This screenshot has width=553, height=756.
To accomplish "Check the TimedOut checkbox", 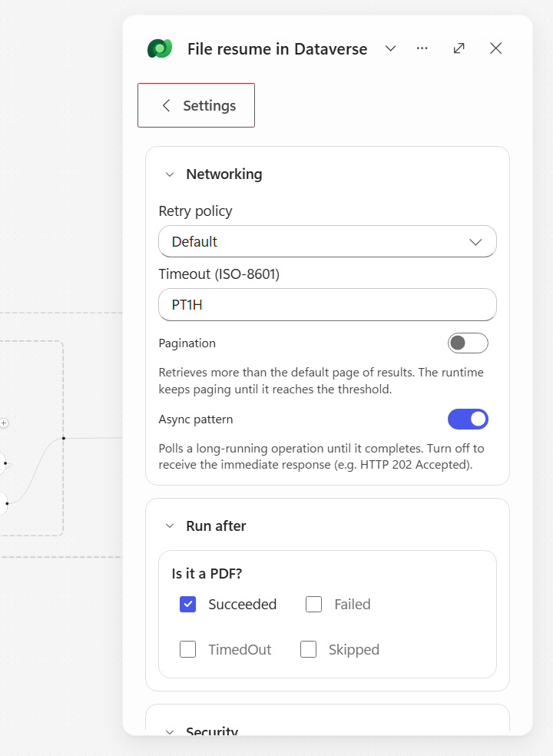I will click(x=187, y=649).
